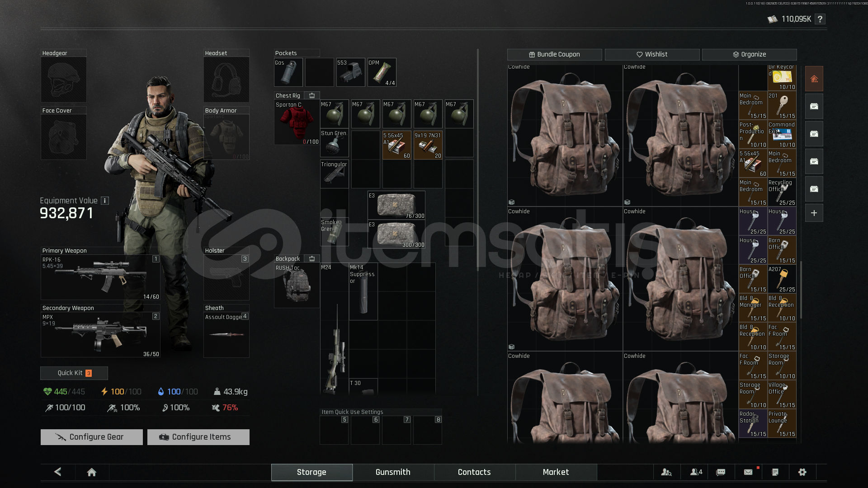The image size is (868, 488).
Task: Select the empty Headset slot
Action: click(226, 80)
